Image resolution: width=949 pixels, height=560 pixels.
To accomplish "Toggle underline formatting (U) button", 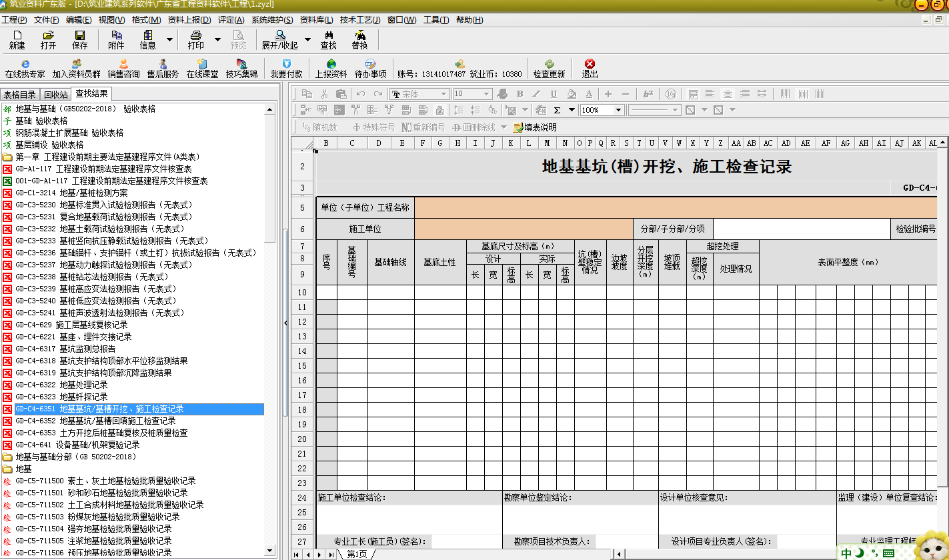I will 554,94.
